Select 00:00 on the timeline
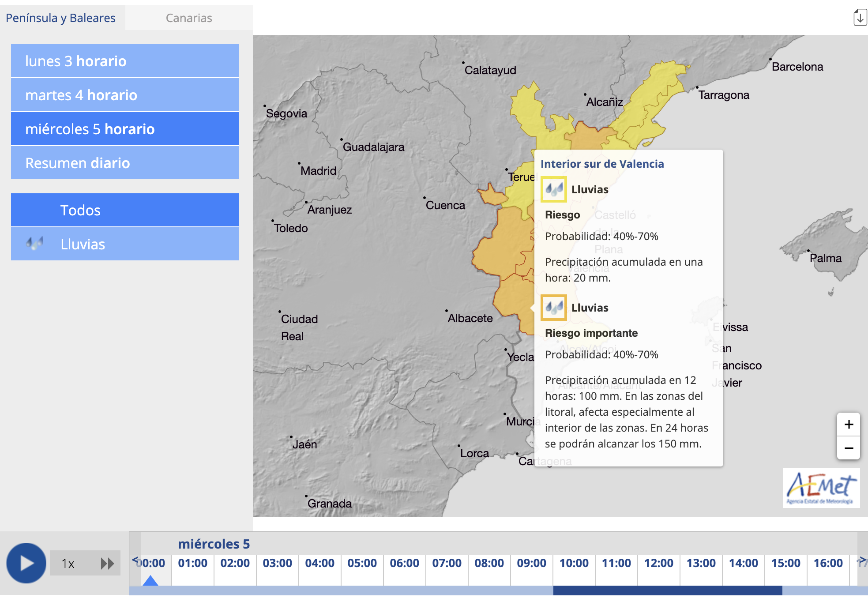The image size is (868, 598). pyautogui.click(x=151, y=563)
